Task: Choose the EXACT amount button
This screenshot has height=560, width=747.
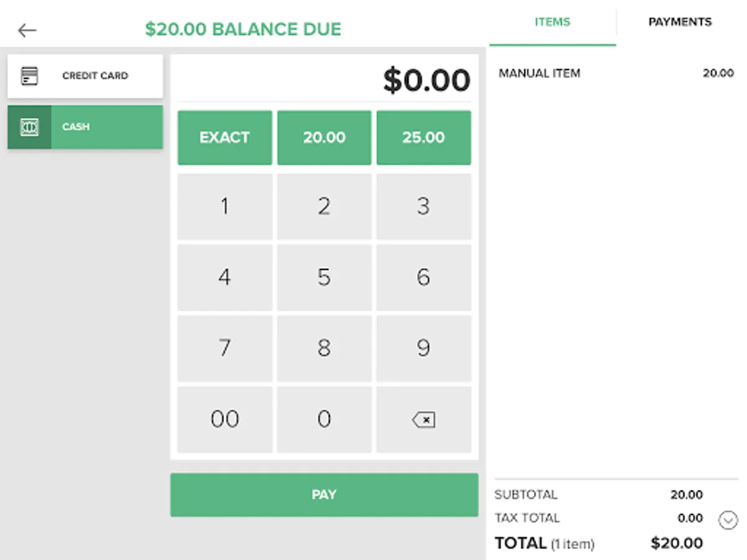Action: [x=225, y=138]
